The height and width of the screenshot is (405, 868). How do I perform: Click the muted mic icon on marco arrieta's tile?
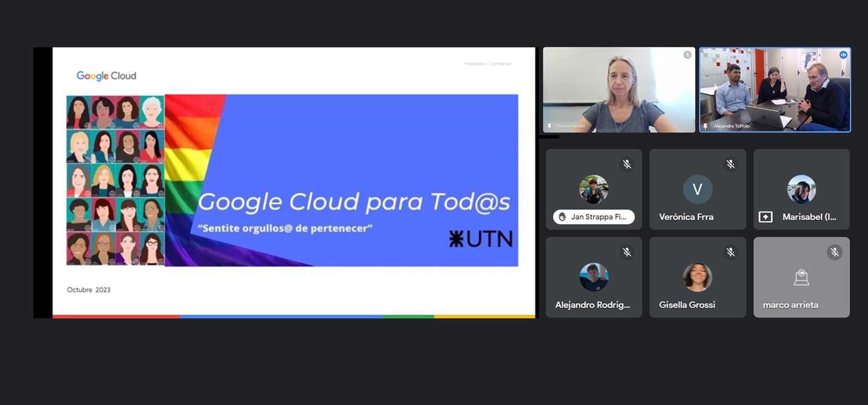tap(835, 252)
